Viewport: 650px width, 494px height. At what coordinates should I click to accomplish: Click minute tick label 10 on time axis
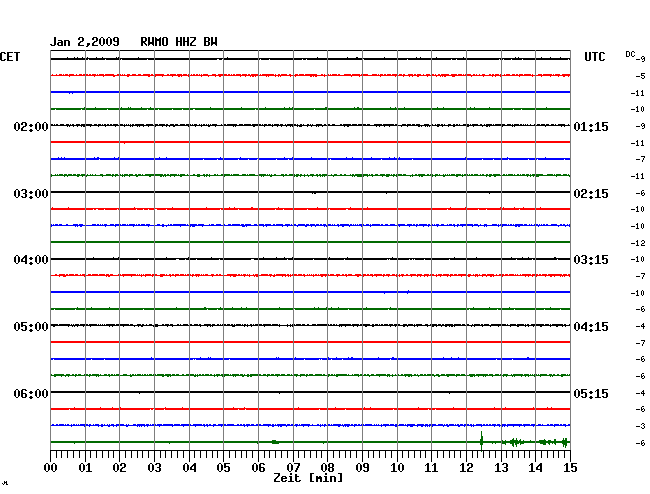(x=397, y=468)
